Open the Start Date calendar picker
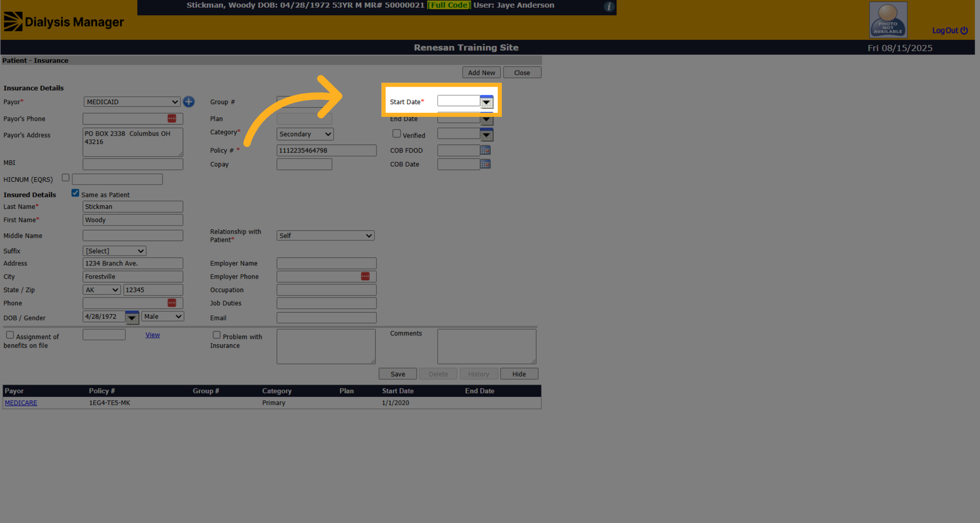The width and height of the screenshot is (980, 523). (x=486, y=102)
